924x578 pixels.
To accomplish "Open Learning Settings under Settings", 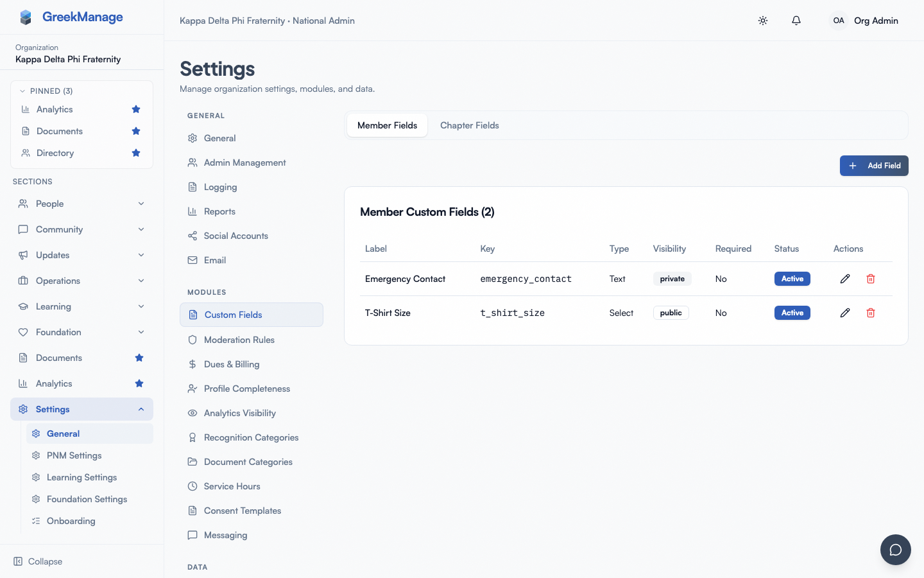I will pos(90,477).
